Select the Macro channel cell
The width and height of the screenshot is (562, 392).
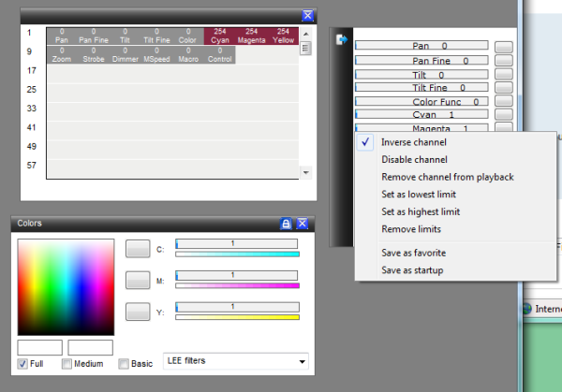(x=188, y=55)
